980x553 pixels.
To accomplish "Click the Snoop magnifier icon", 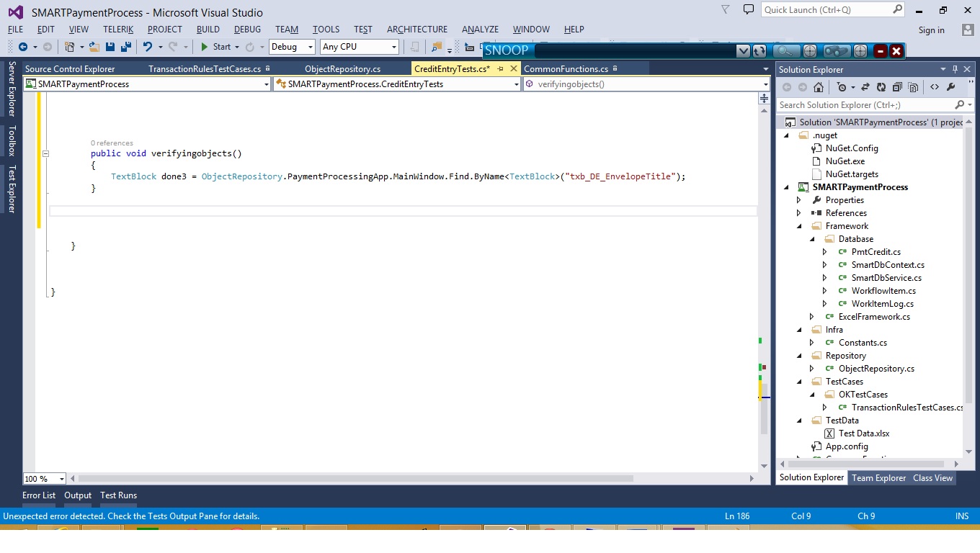I will click(786, 51).
